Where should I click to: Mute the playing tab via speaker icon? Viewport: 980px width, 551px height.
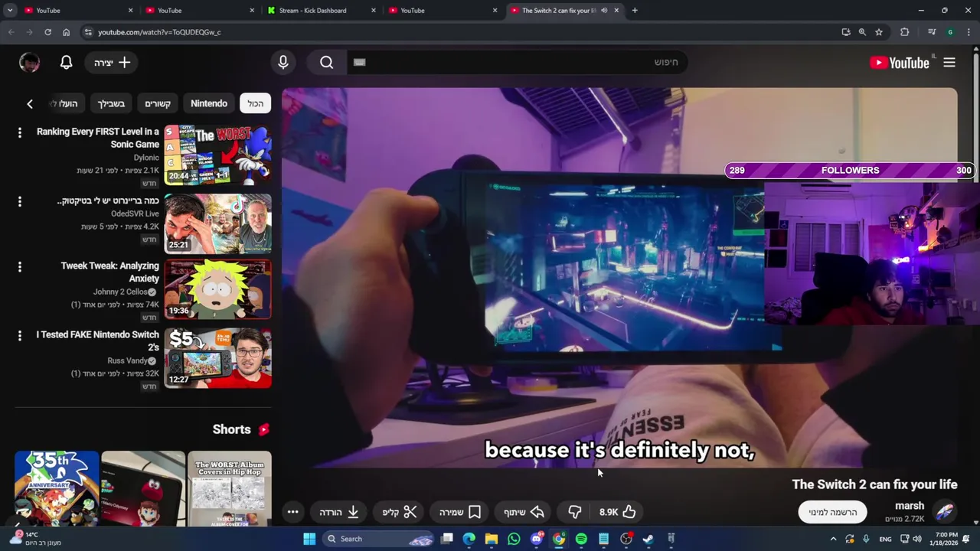(604, 11)
